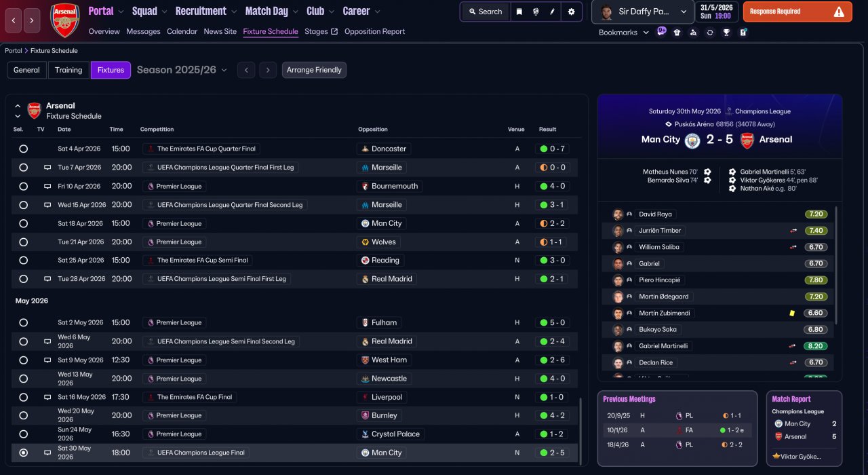
Task: Open the Season 2025/26 dropdown
Action: (x=182, y=70)
